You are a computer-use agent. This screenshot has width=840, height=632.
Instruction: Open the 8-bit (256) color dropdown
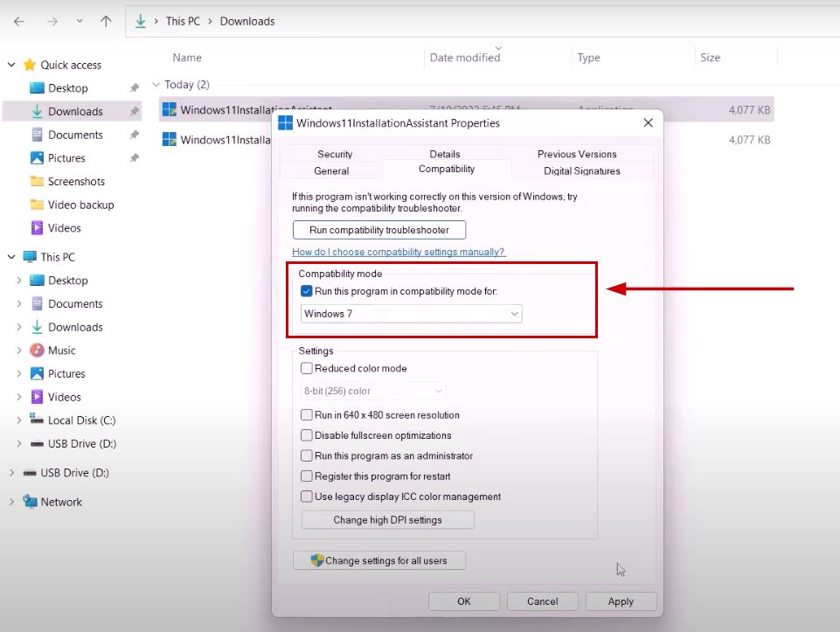pyautogui.click(x=373, y=391)
